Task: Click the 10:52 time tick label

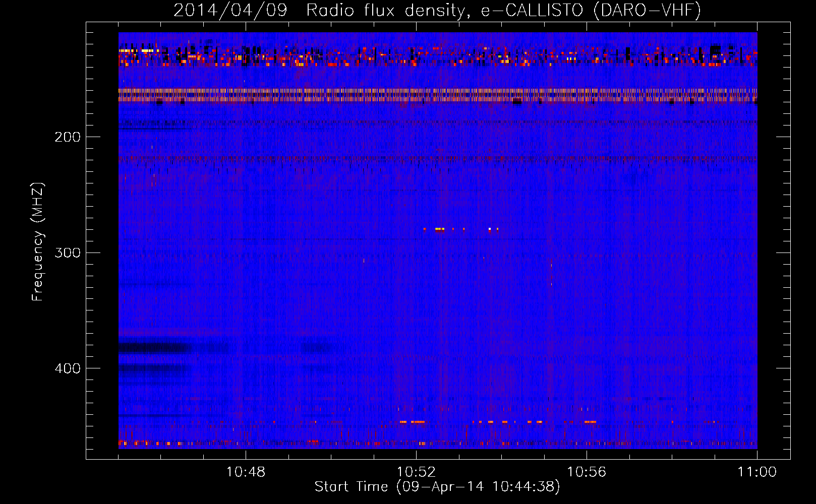Action: click(416, 472)
